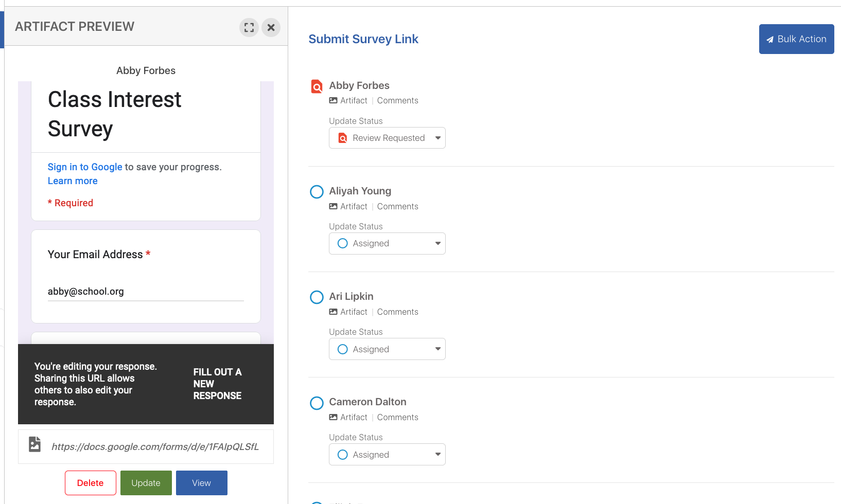Click the file icon beside the form URL

35,444
